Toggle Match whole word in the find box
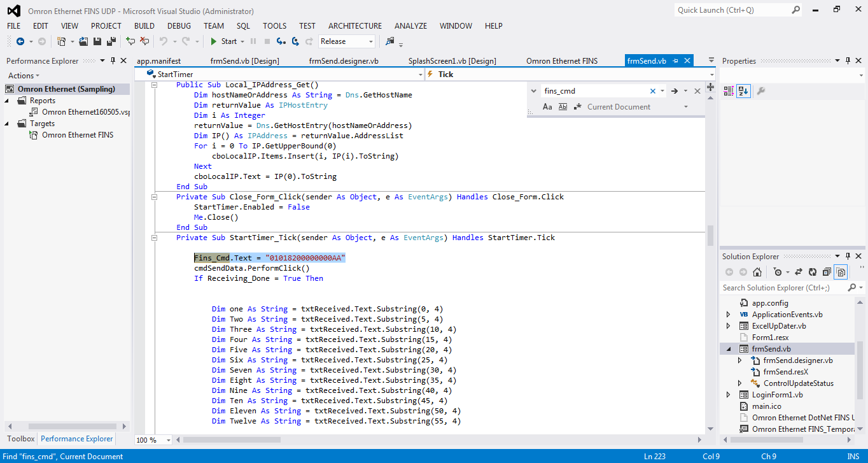Screen dimensions: 868x463 pyautogui.click(x=563, y=107)
